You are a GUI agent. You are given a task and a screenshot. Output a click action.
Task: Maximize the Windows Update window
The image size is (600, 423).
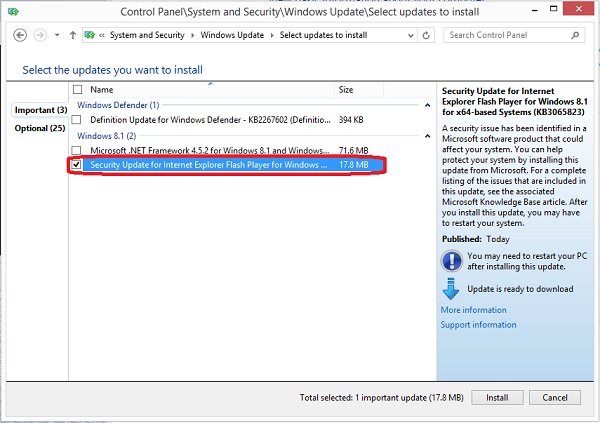553,9
